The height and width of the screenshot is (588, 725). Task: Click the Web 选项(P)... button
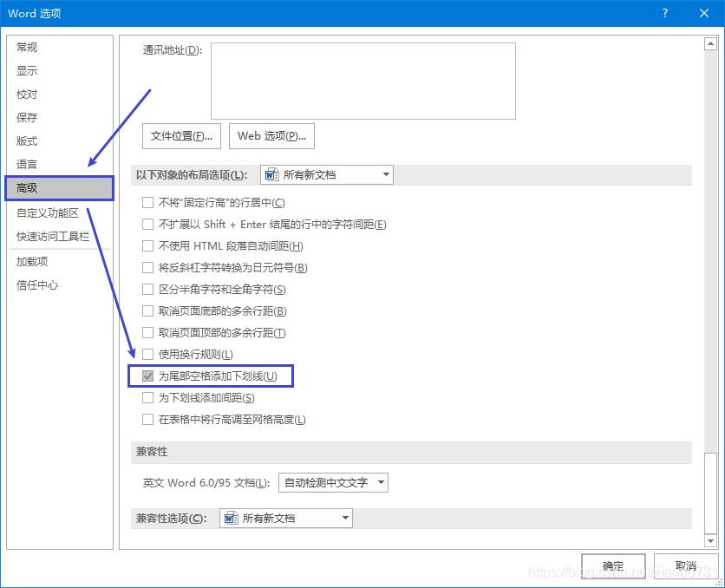[272, 136]
